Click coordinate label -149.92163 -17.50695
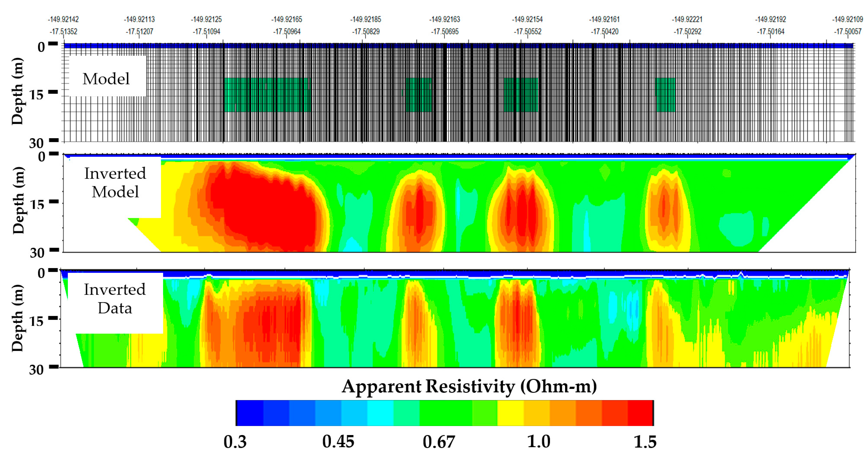The width and height of the screenshot is (868, 458). pyautogui.click(x=444, y=25)
